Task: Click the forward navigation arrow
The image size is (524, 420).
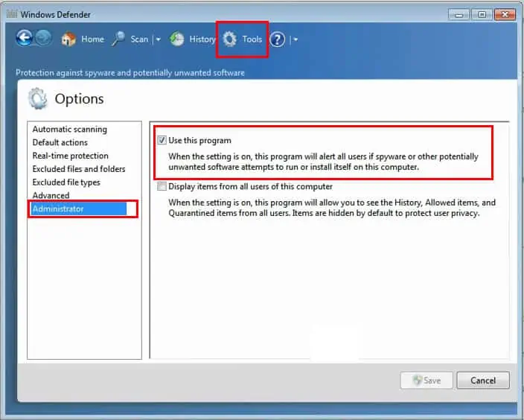Action: click(43, 39)
